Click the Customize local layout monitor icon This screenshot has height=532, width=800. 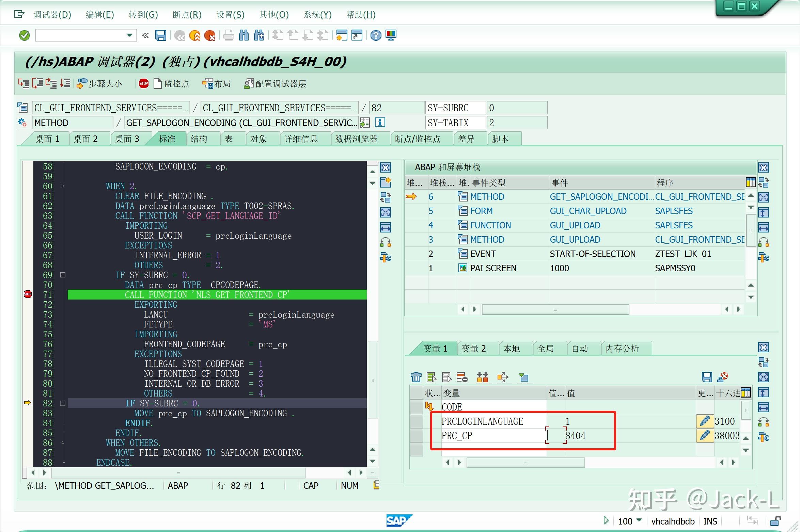391,35
